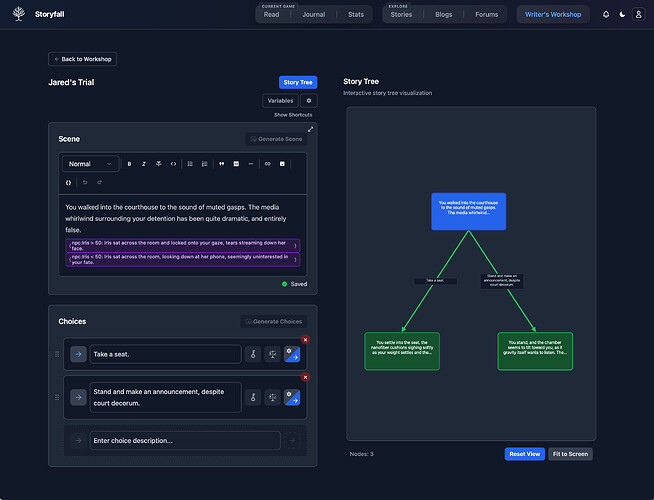Toggle the Story Tree view button

tap(297, 83)
